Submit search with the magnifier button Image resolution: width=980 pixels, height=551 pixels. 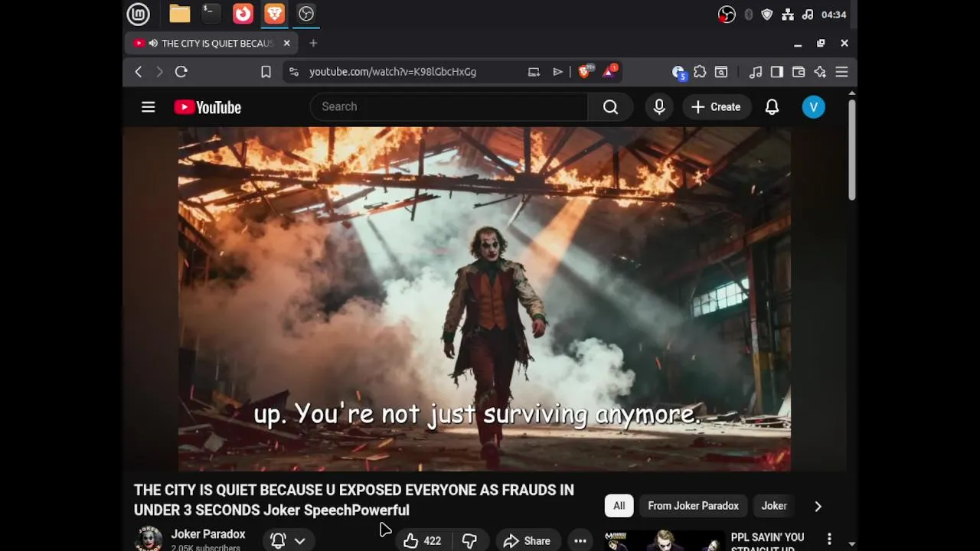coord(610,107)
